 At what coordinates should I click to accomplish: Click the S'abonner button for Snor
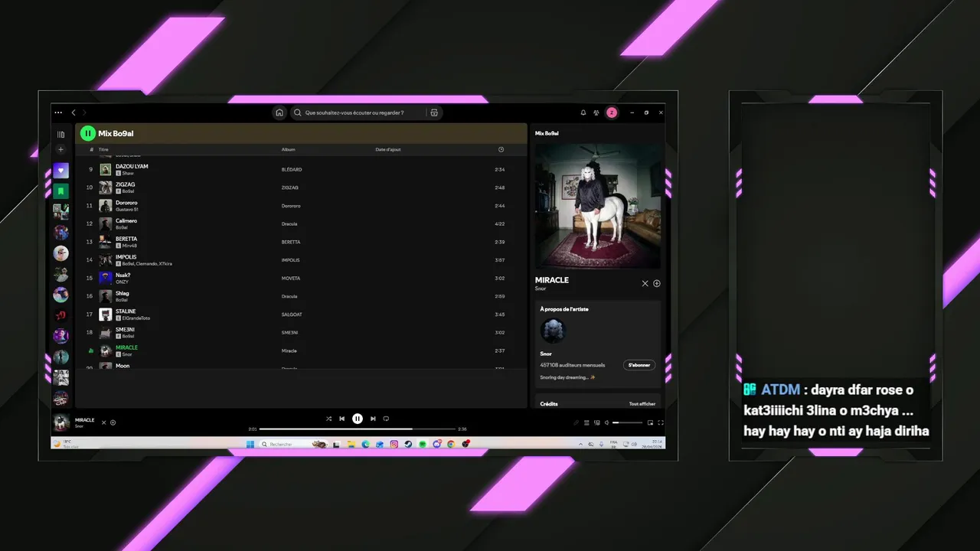pyautogui.click(x=639, y=365)
